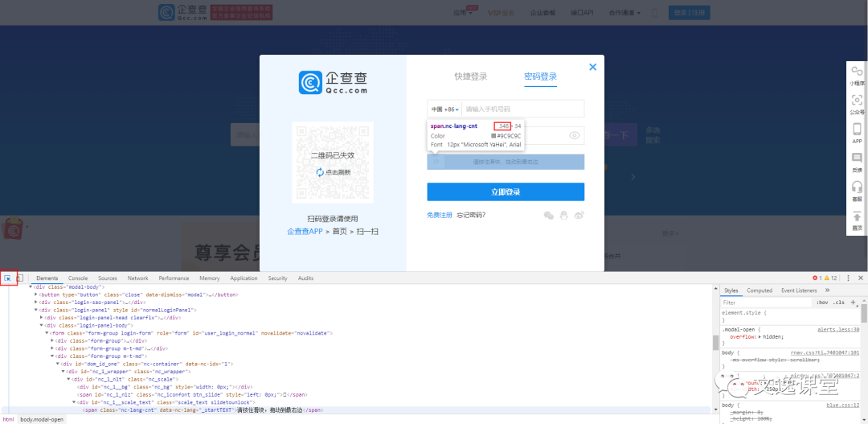
Task: Click the slider captcha arrow handle
Action: [436, 162]
